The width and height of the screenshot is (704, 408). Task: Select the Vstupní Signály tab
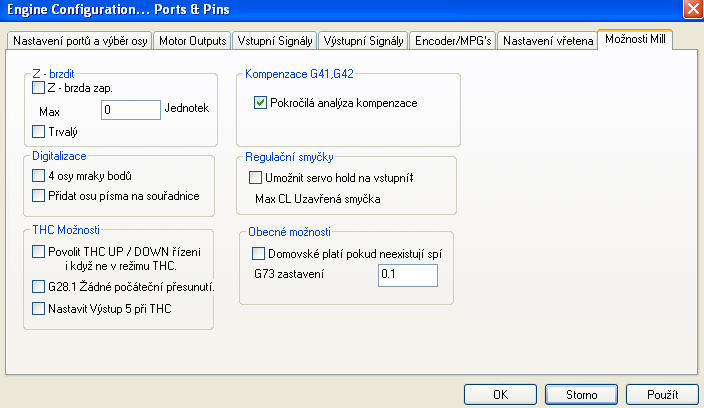[274, 41]
